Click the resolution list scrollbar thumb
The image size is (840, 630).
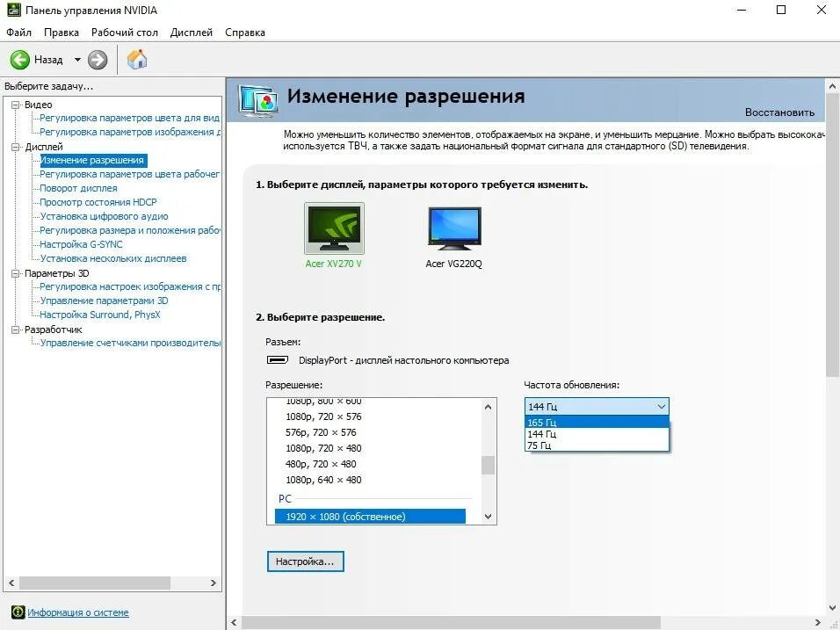click(x=488, y=466)
